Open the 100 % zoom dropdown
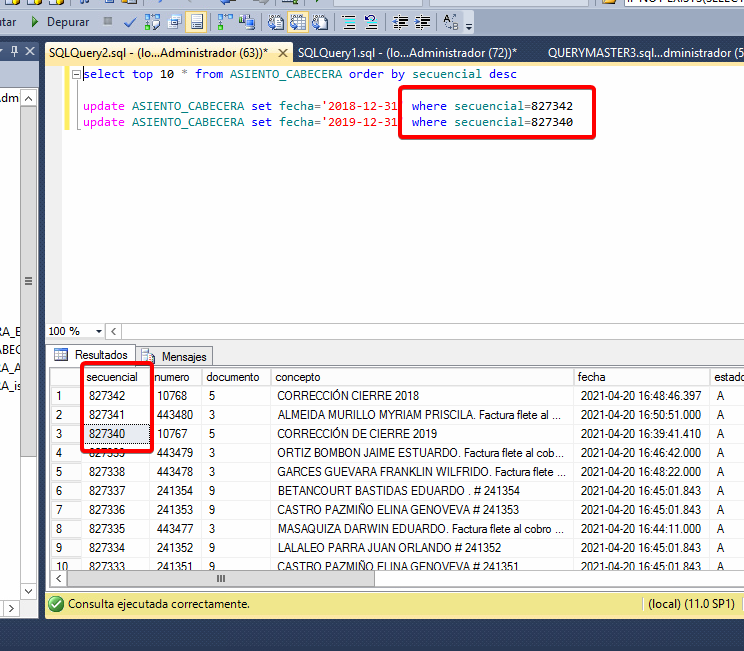The height and width of the screenshot is (651, 744). coord(99,331)
